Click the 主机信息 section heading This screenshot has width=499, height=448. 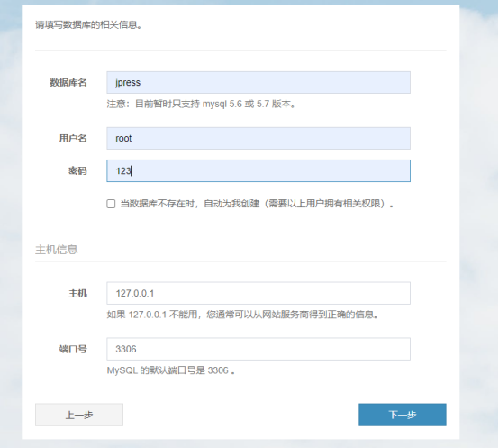pyautogui.click(x=57, y=250)
